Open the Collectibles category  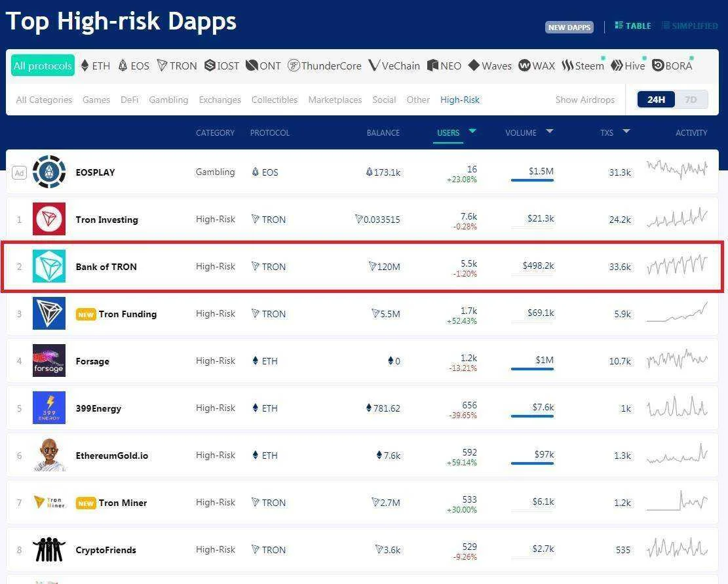tap(275, 100)
